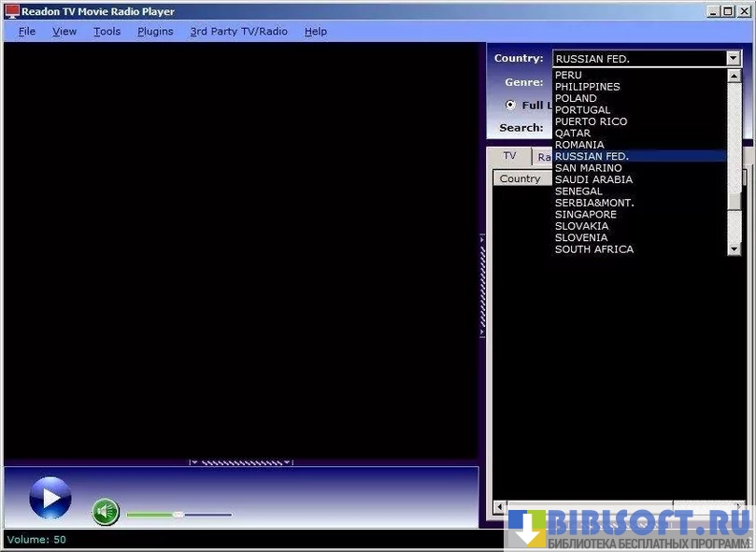The height and width of the screenshot is (552, 756).
Task: Open the Country combo box arrow
Action: 734,58
